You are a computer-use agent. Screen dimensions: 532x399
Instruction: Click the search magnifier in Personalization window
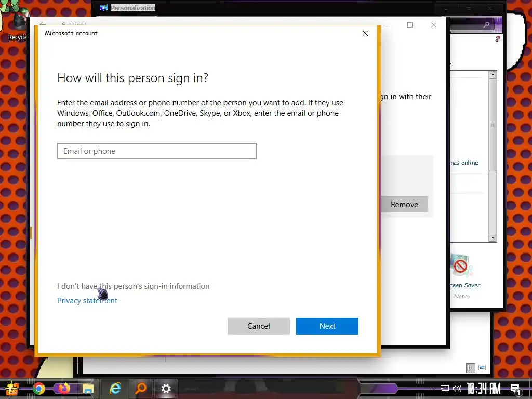point(486,25)
